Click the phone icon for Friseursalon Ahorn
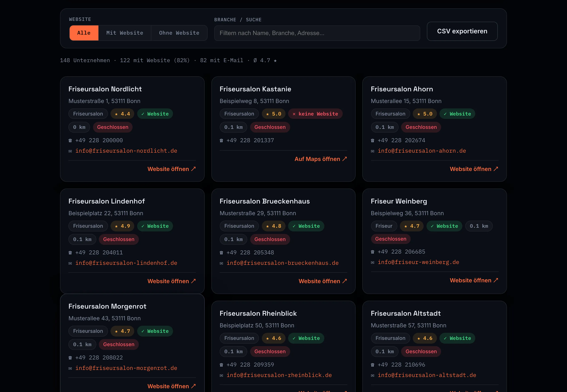This screenshot has width=567, height=392. coord(373,141)
